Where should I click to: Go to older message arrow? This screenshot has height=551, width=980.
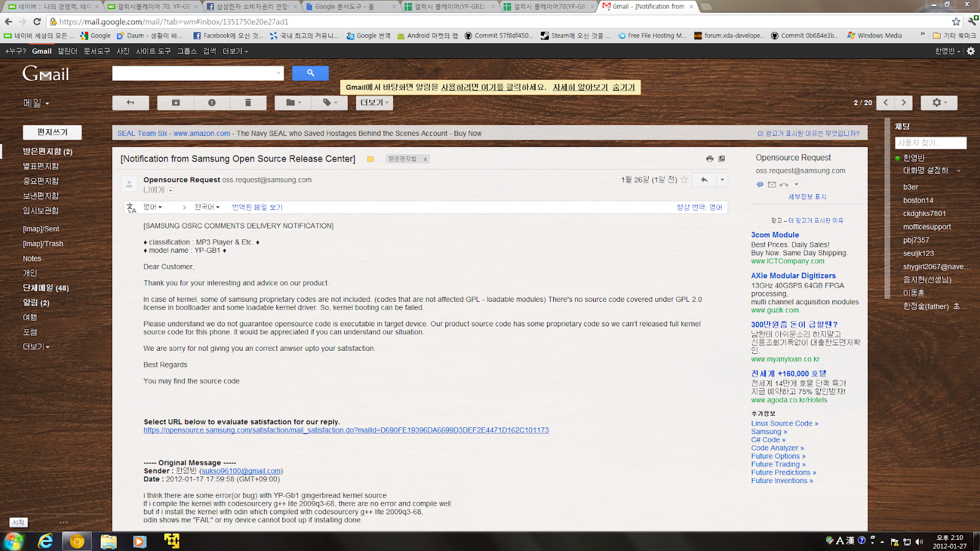coord(903,103)
